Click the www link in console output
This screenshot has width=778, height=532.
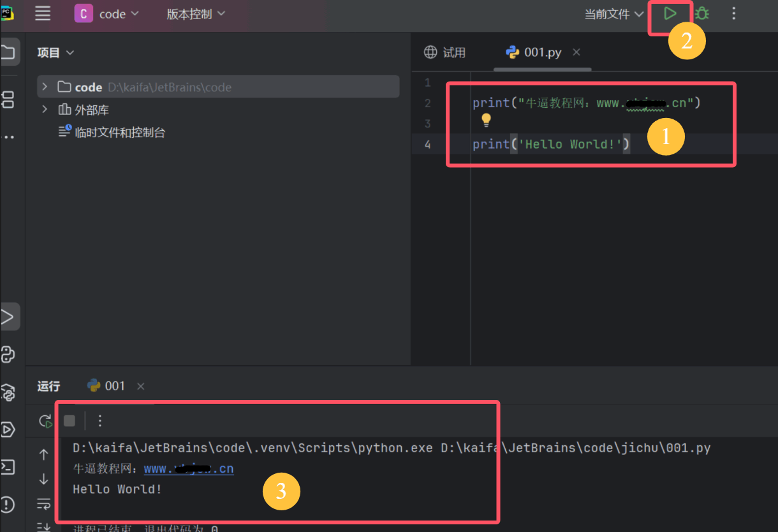[189, 469]
